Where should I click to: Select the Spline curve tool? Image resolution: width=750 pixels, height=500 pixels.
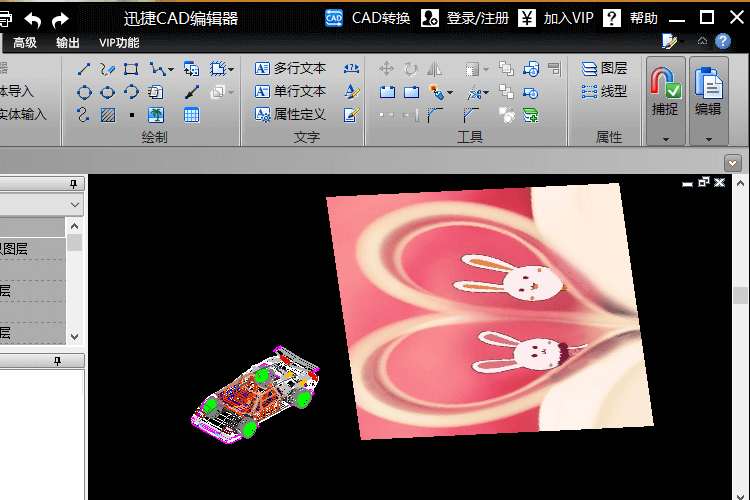pos(83,115)
